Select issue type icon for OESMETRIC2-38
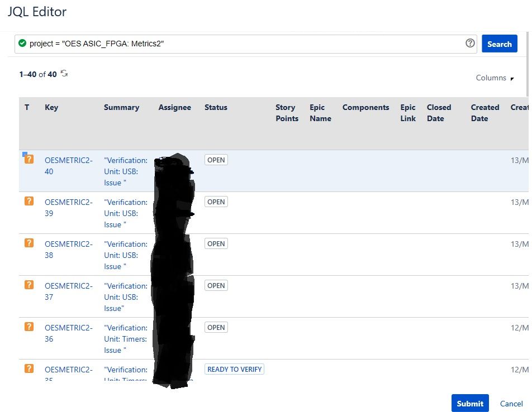Screen dimensions: 532x412 (x=29, y=243)
